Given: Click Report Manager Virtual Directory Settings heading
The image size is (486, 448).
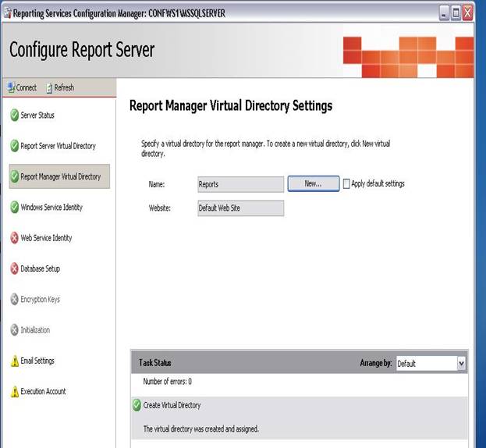Looking at the screenshot, I should pos(231,105).
